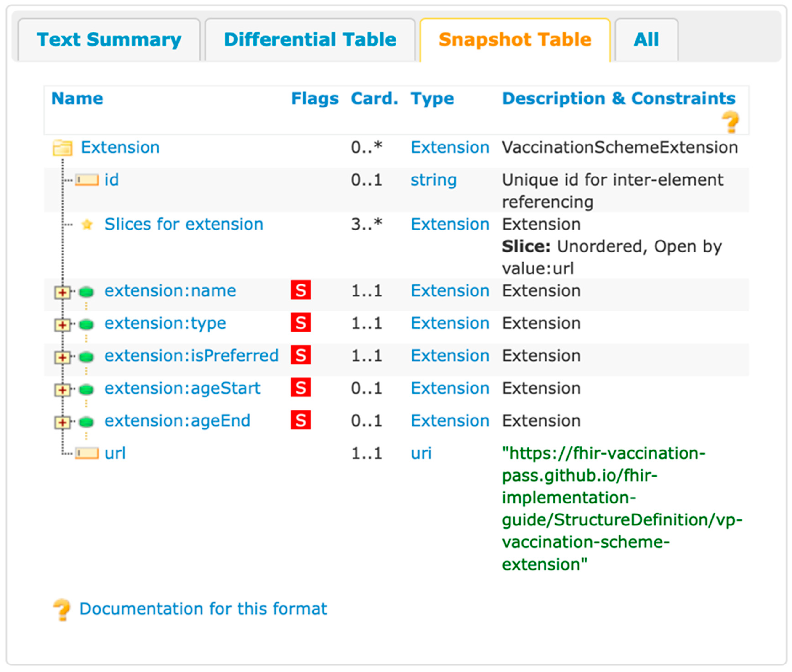Screen dimensions: 792x672
Task: Click the id element primitive icon
Action: coord(87,180)
